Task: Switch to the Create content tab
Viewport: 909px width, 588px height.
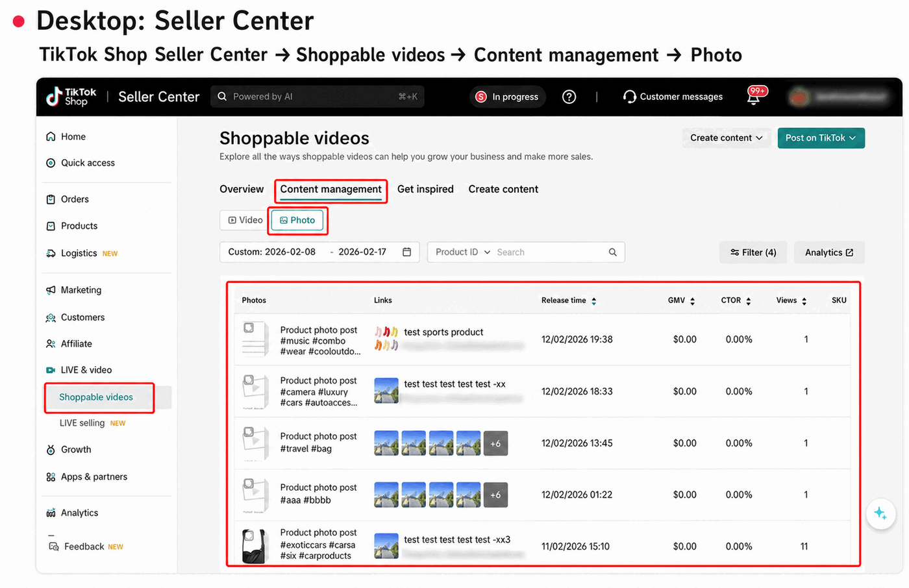Action: pyautogui.click(x=503, y=190)
